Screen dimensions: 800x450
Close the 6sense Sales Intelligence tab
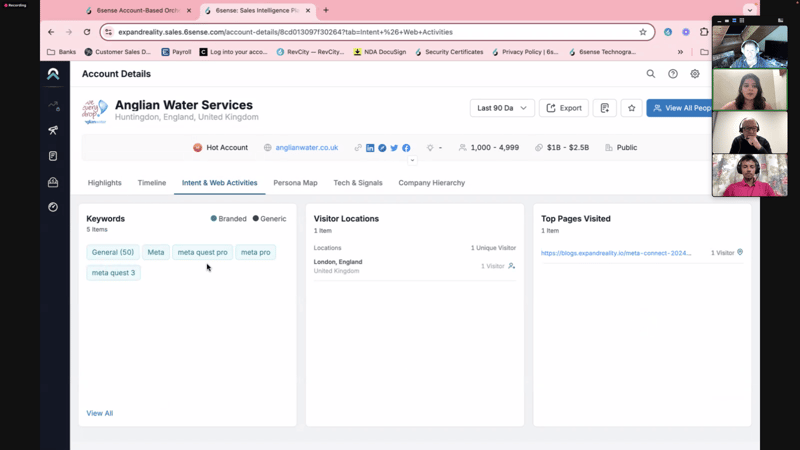[x=308, y=10]
